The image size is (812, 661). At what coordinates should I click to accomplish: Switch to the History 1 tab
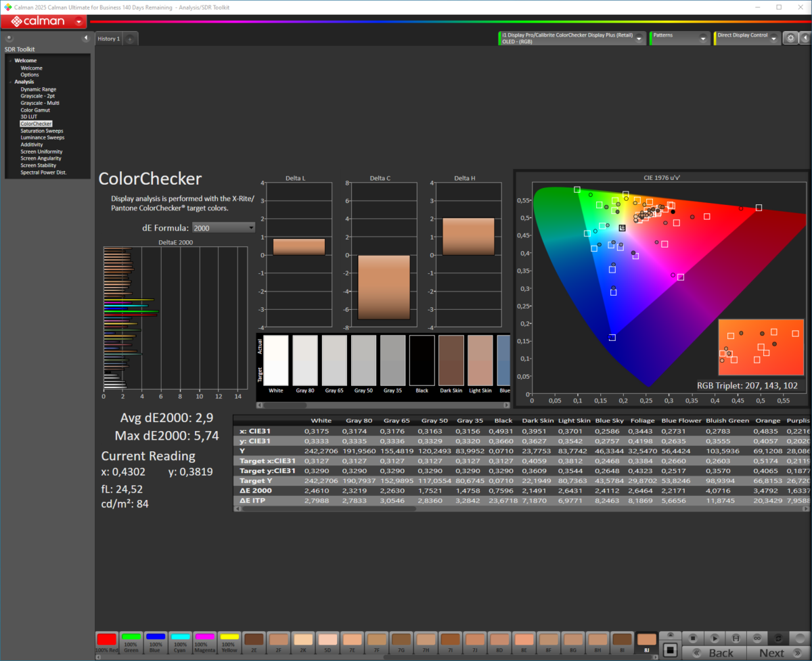[108, 39]
